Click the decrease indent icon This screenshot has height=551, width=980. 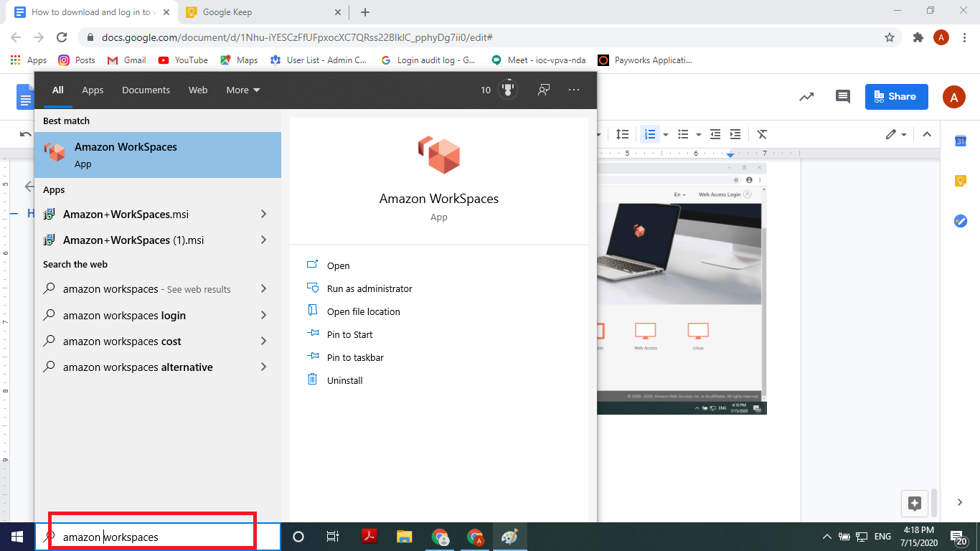click(715, 134)
